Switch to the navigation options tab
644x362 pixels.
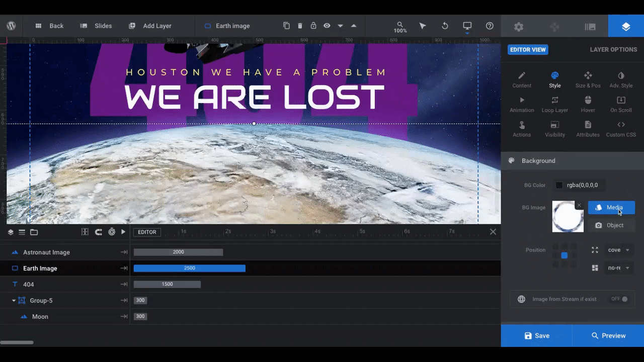click(x=554, y=27)
